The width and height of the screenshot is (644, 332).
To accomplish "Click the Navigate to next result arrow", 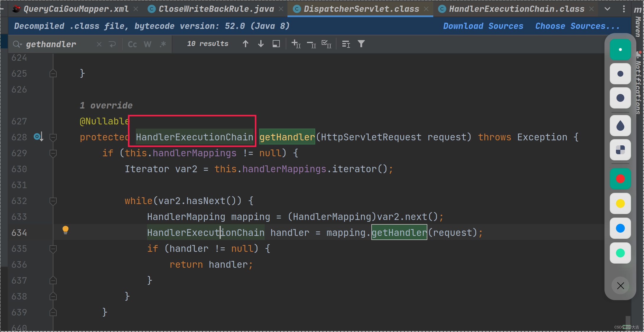I will click(260, 44).
